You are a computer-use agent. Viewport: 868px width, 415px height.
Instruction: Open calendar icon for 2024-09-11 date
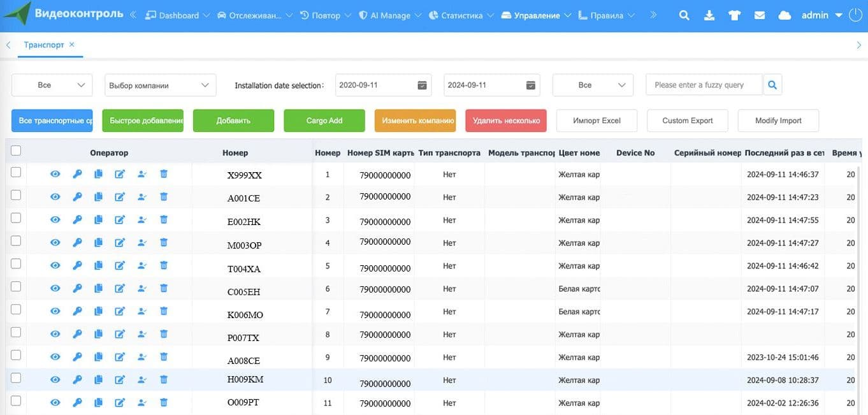point(530,85)
